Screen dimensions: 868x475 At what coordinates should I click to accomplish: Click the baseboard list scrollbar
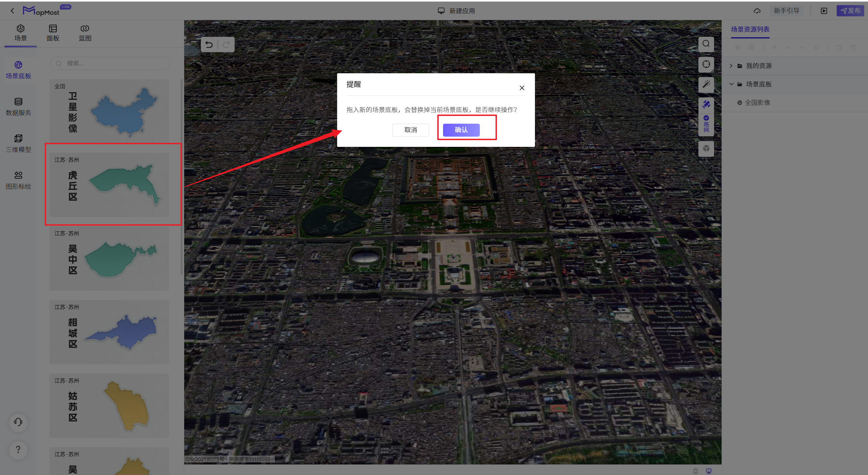pyautogui.click(x=182, y=177)
